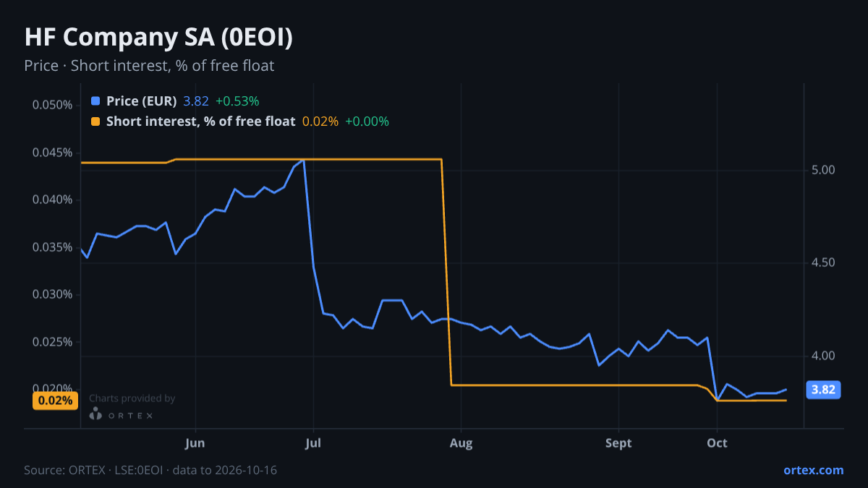Click the source text ORTEX · LSE:0EOI footer
868x488 pixels.
pyautogui.click(x=150, y=470)
